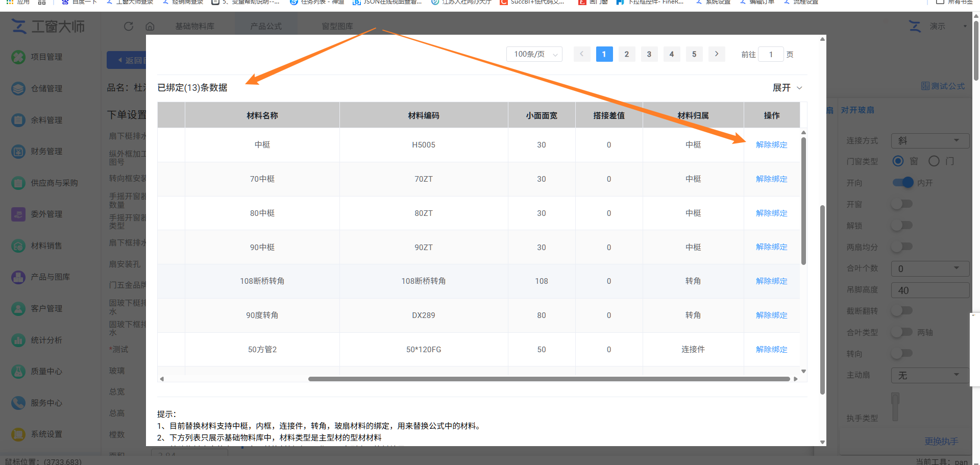Viewport: 980px width, 465px height.
Task: Open the 服务中心 sidebar icon
Action: [18, 403]
